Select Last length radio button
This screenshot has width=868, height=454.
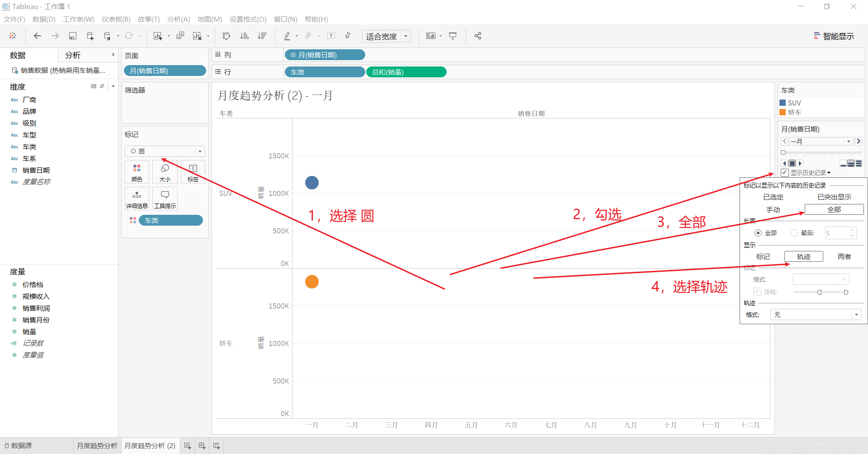pyautogui.click(x=794, y=233)
